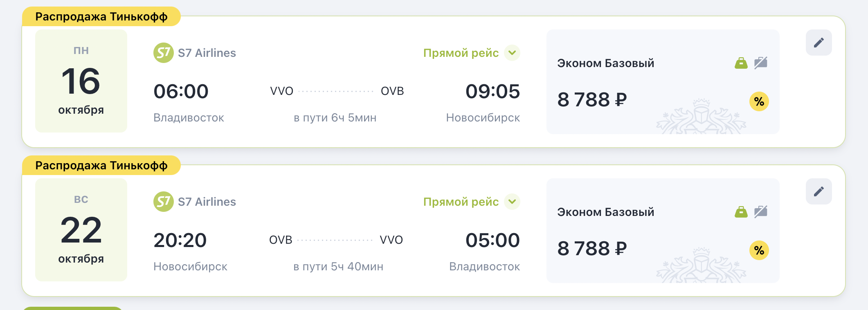Click the 'пн 16 октября' date tile
Viewport: 868px width, 310px height.
(81, 81)
